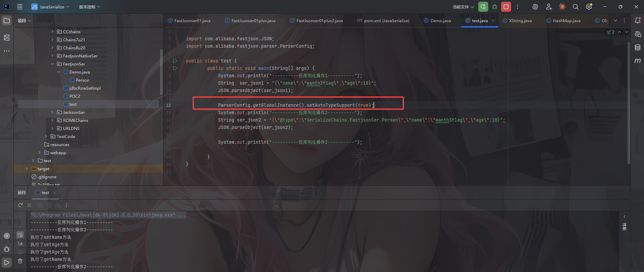Toggle the Project tool window button
644x272 pixels.
[x=7, y=20]
